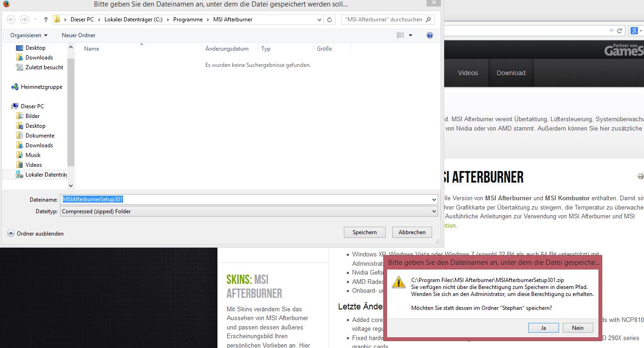Screen dimensions: 644x348
Task: Click the Google search engine icon
Action: click(x=634, y=31)
